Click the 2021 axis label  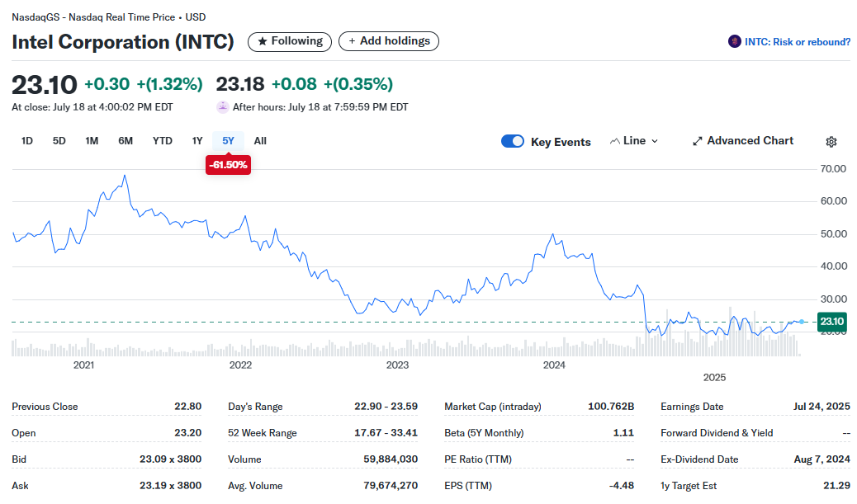pos(83,365)
